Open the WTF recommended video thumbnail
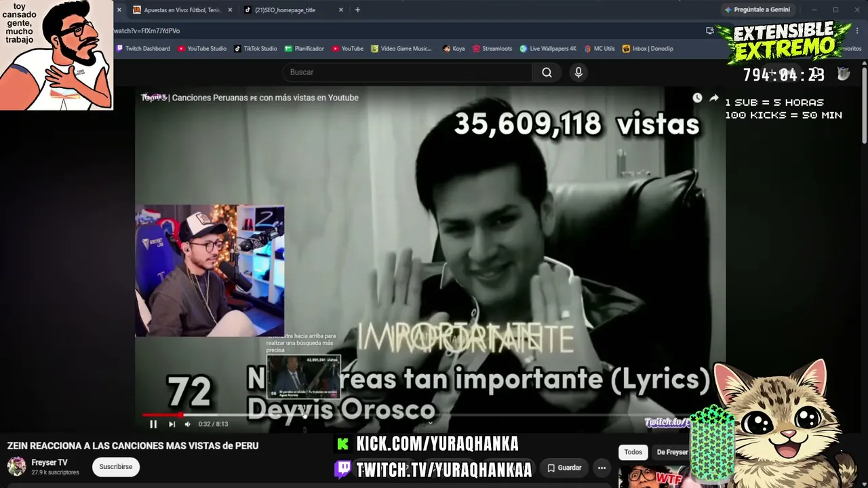 pos(654,476)
